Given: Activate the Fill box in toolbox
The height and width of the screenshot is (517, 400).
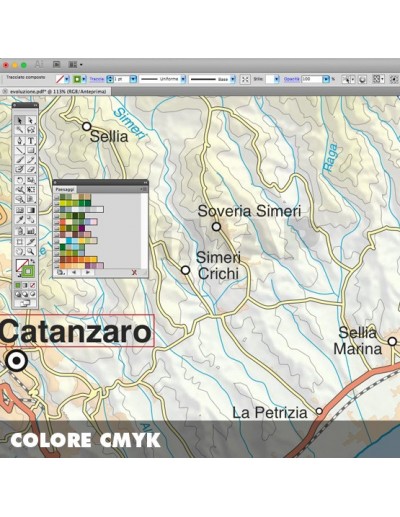Looking at the screenshot, I should pyautogui.click(x=21, y=266).
